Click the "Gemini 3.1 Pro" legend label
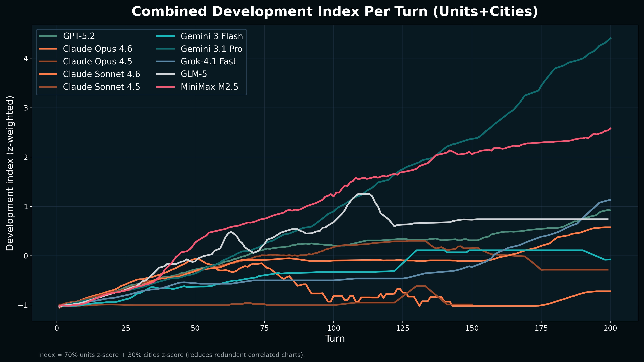The height and width of the screenshot is (362, 644). click(211, 49)
